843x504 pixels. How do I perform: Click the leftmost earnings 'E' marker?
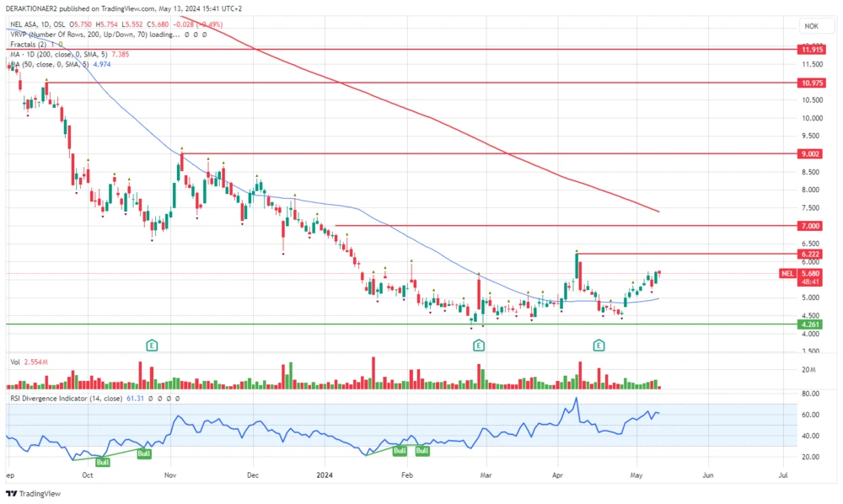[x=152, y=345]
